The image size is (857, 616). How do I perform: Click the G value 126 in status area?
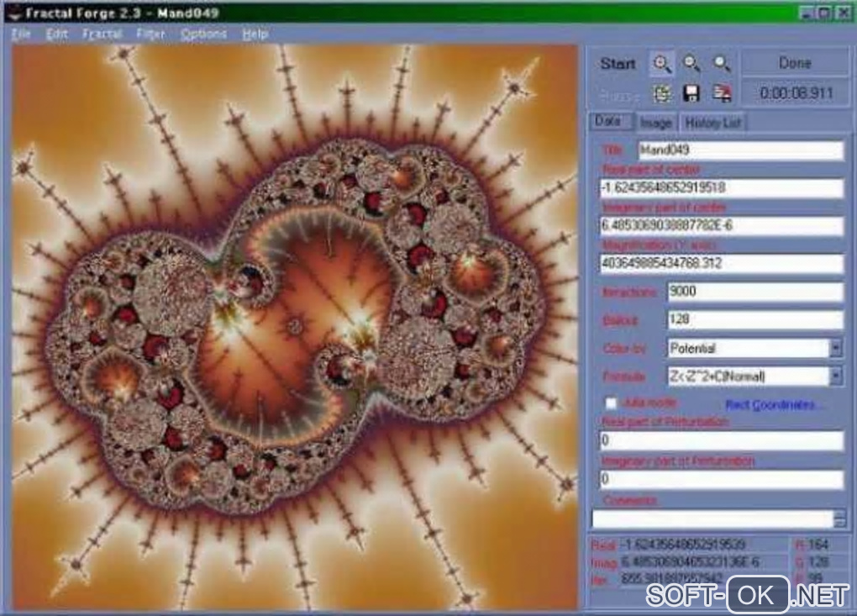point(818,561)
